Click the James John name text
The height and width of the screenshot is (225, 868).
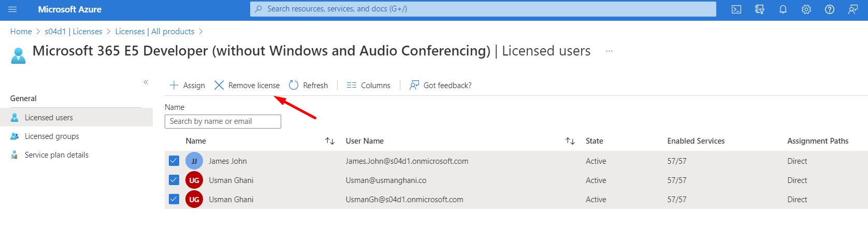point(228,161)
